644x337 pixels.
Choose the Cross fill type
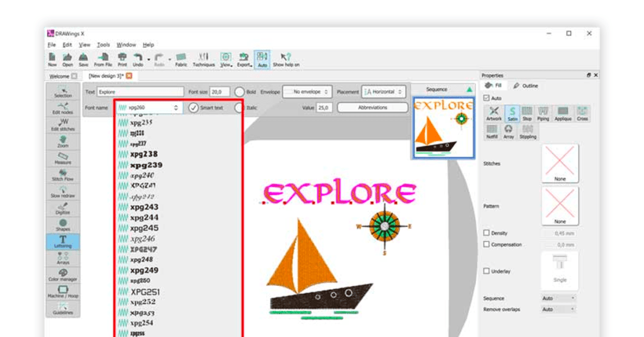tap(582, 113)
